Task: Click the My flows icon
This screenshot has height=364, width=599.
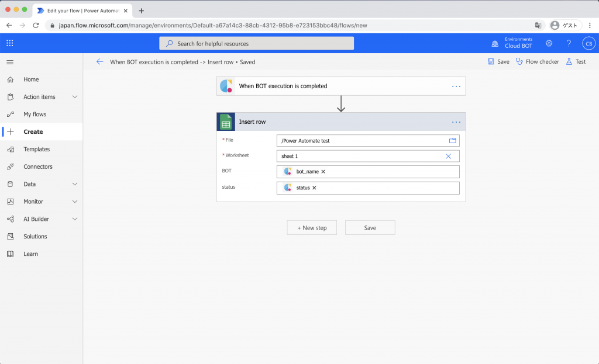Action: tap(11, 114)
